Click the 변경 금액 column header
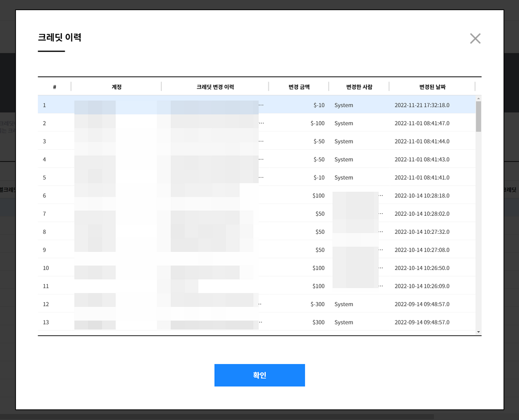The width and height of the screenshot is (519, 420). 299,87
